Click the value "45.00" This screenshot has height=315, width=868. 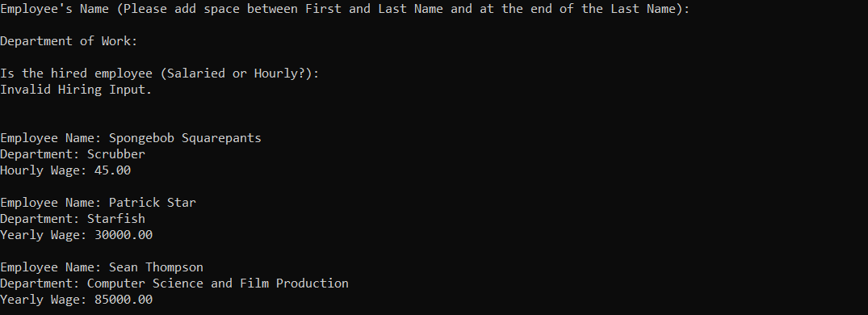(x=112, y=170)
